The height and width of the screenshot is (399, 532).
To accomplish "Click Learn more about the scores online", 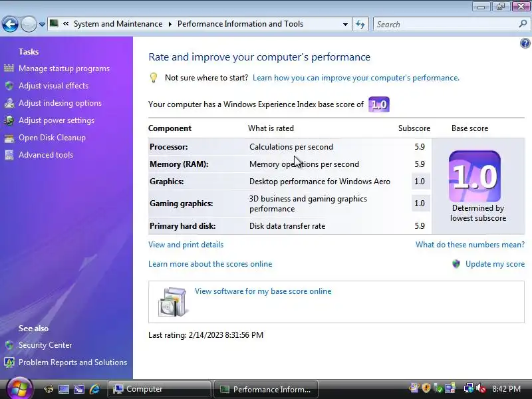I will 210,264.
